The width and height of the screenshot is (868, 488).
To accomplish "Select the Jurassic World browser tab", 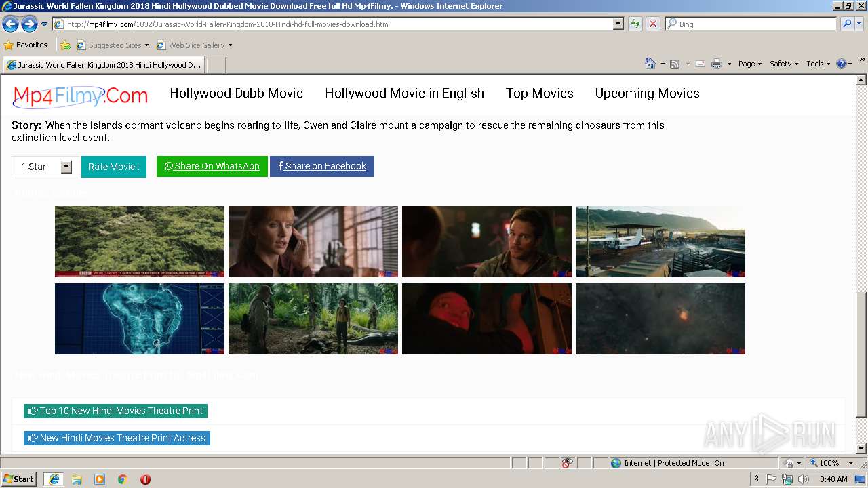I will [x=104, y=65].
